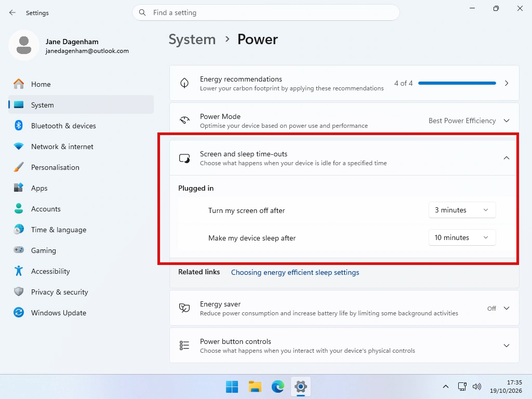Click the janedagenham@outlook.com account email

tap(87, 51)
